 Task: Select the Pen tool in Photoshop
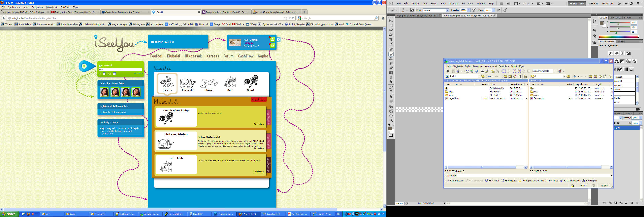click(391, 87)
